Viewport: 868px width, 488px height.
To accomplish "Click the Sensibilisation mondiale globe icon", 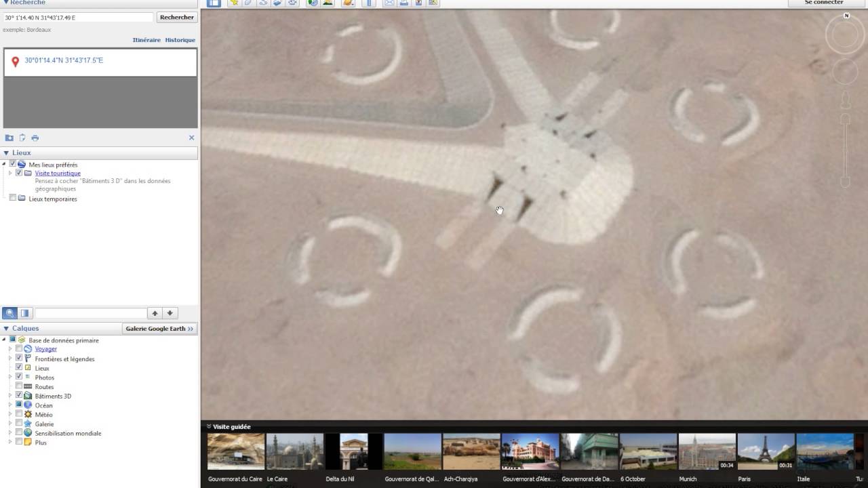I will point(28,432).
